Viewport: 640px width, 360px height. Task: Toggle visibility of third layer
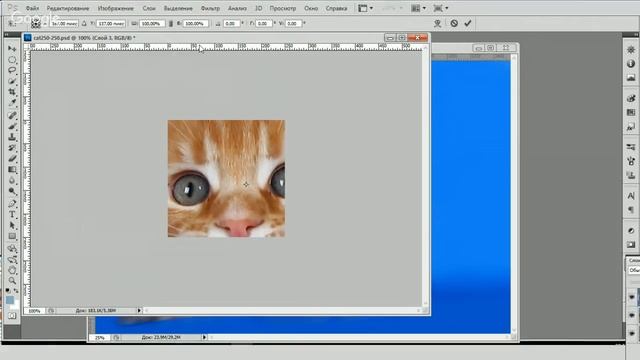(x=632, y=333)
